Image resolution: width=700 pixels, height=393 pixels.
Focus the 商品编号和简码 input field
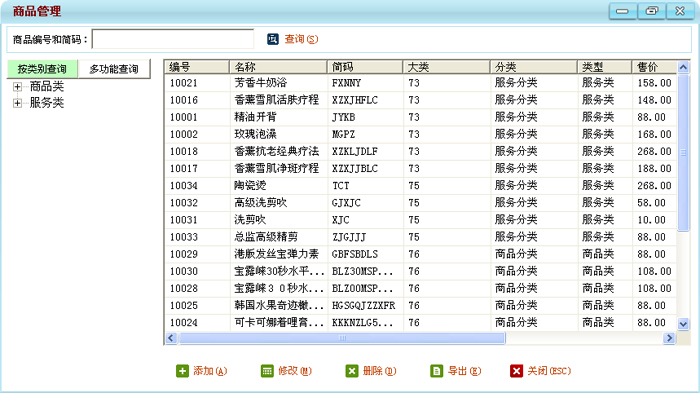[x=173, y=39]
